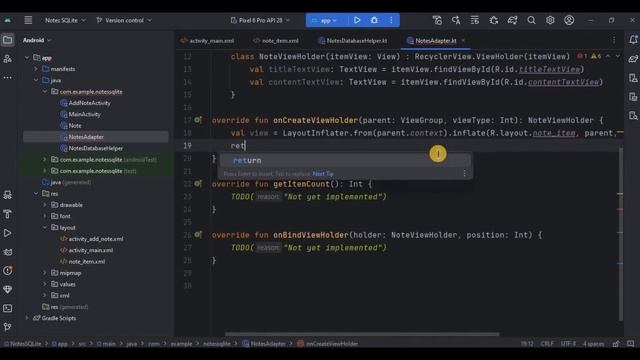Open the search everywhere magnifier
640x360 pixels.
531,20
